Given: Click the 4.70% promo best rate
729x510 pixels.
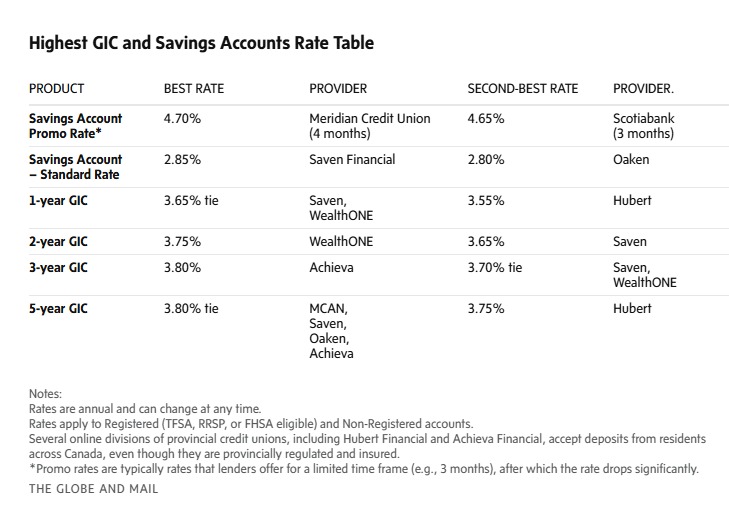Looking at the screenshot, I should click(182, 118).
